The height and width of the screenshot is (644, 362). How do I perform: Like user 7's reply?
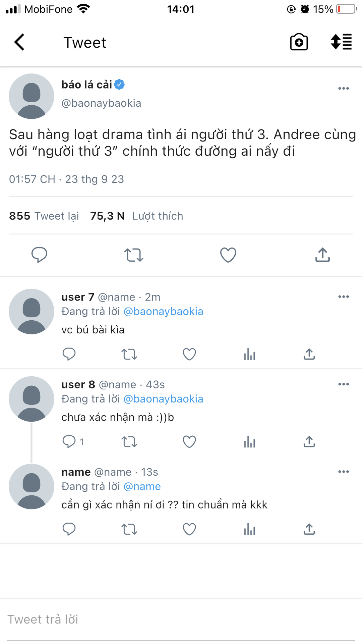(x=189, y=354)
